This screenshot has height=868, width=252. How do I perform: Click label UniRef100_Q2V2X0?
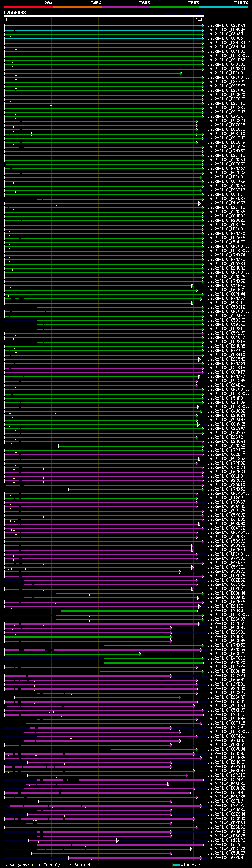click(x=226, y=116)
